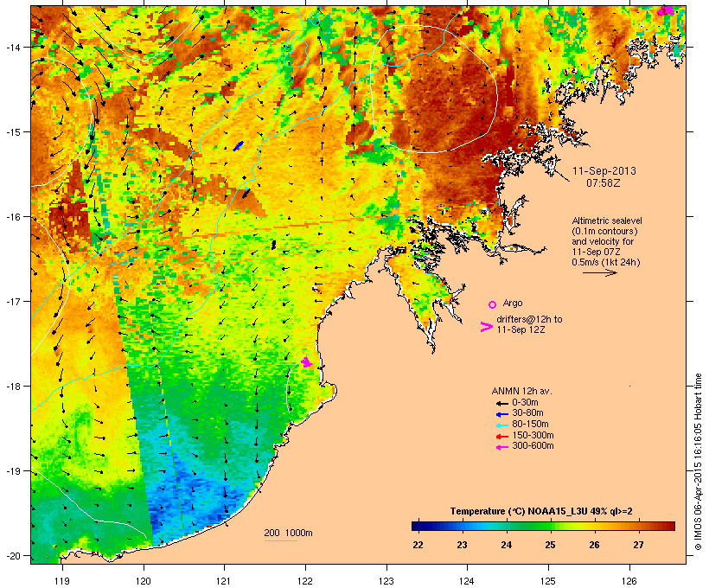Click the IMOS copyright timestamp text
Viewport: 709px width, 588px height.
click(x=698, y=462)
